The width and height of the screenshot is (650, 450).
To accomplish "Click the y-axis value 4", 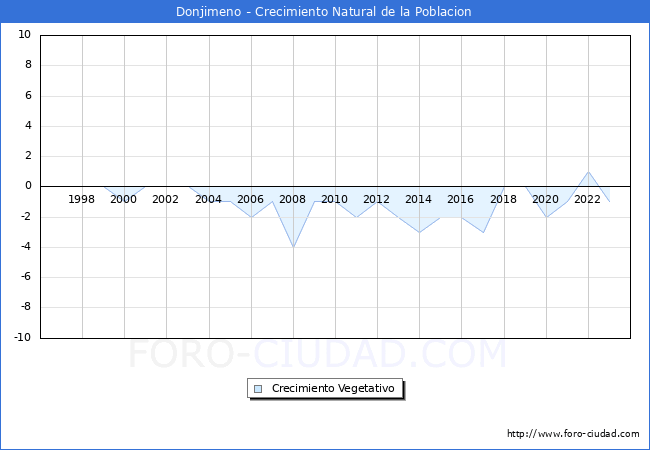I will [x=28, y=126].
